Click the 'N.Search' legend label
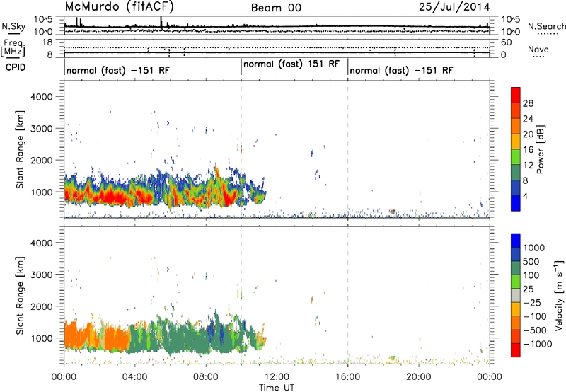This screenshot has height=392, width=566. 546,26
